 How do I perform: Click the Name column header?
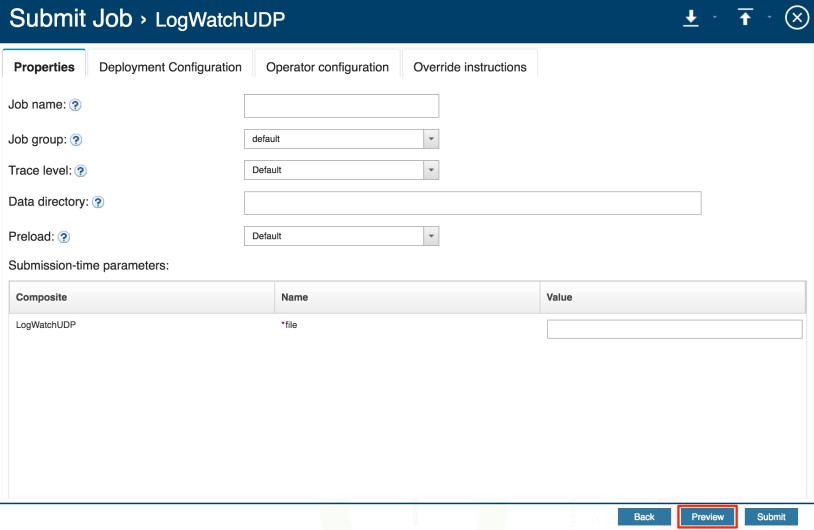click(407, 297)
